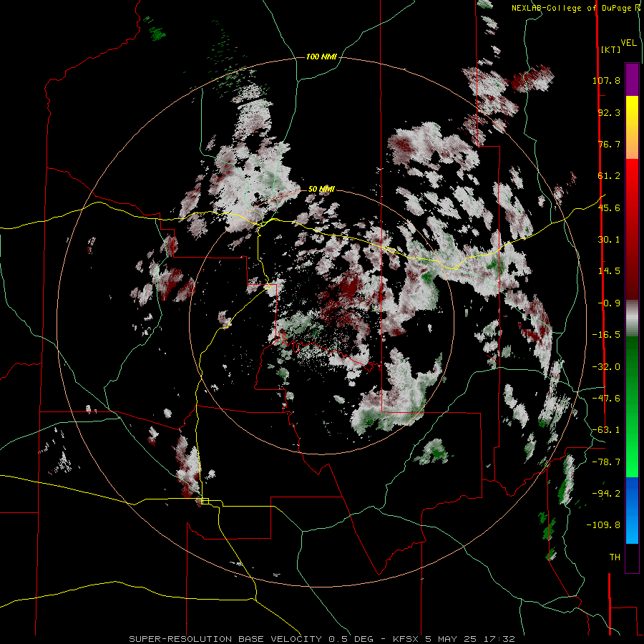Click the -16.5 velocity scale value
The height and width of the screenshot is (644, 644).
click(606, 335)
